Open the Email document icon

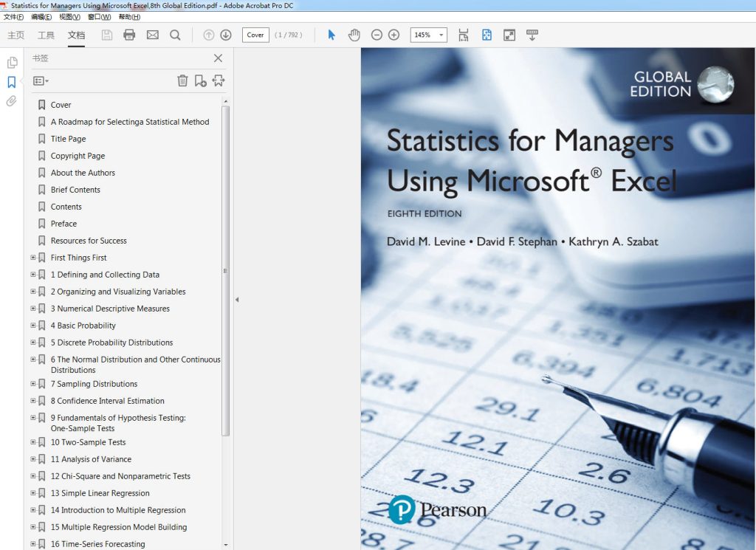coord(152,35)
